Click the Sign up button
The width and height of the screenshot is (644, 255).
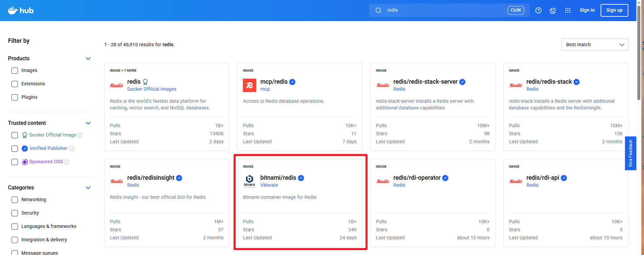pos(614,10)
